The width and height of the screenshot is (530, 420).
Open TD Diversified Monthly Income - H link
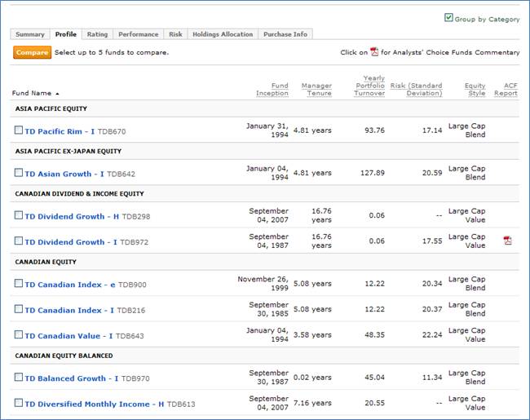tap(95, 405)
